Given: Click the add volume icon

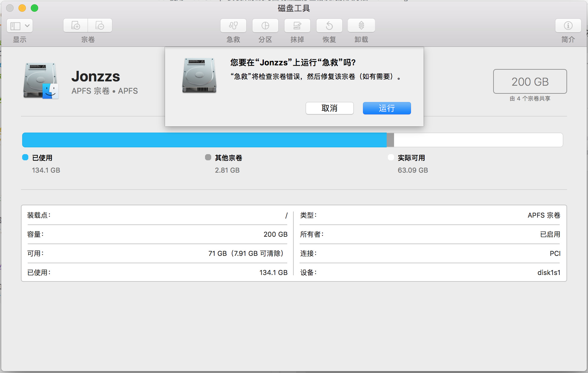Looking at the screenshot, I should tap(75, 26).
